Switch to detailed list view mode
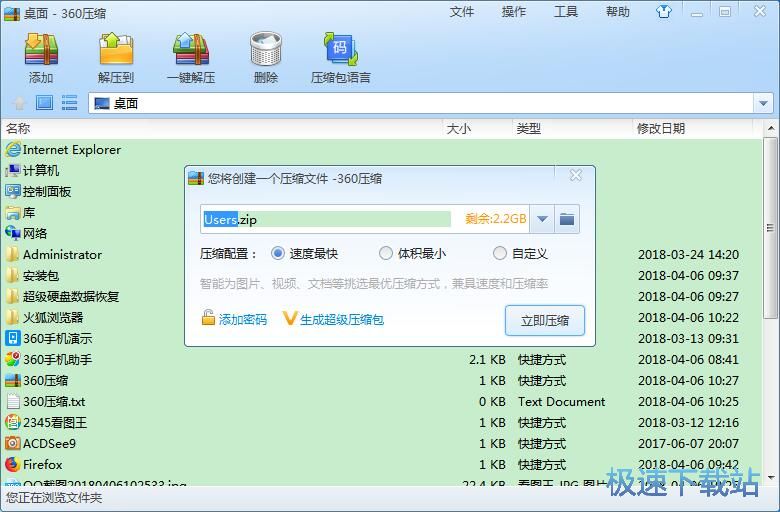Screen dimensions: 780x512 tap(69, 103)
